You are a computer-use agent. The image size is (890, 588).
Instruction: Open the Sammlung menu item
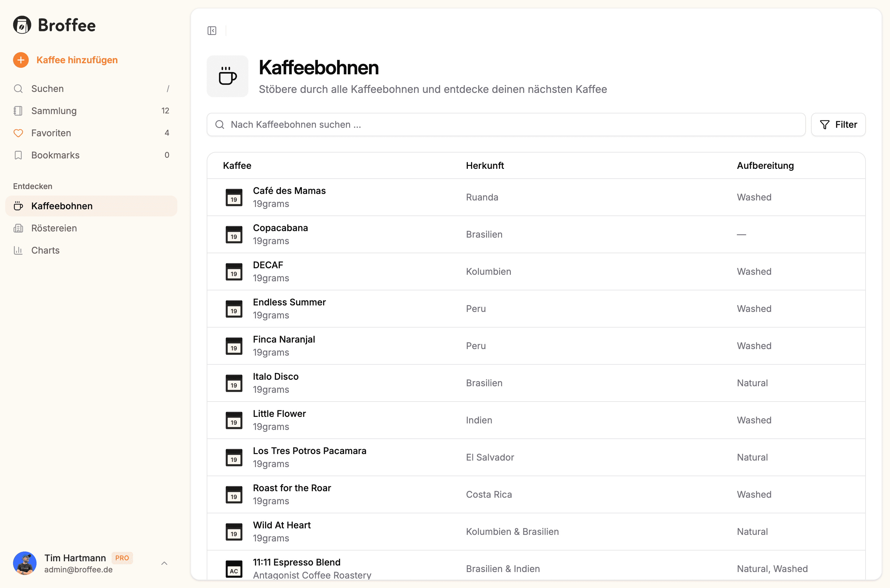(91, 111)
